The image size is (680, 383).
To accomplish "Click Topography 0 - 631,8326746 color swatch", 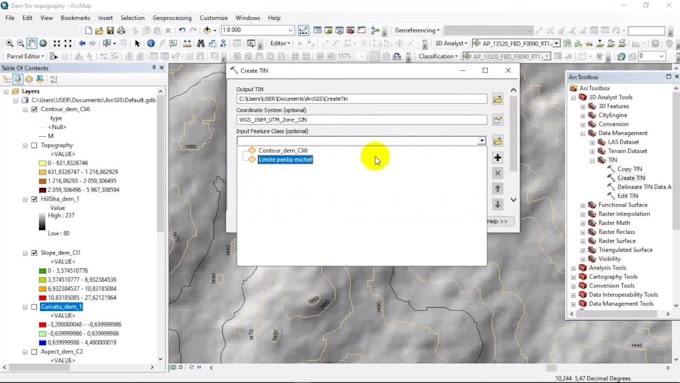I will [42, 163].
